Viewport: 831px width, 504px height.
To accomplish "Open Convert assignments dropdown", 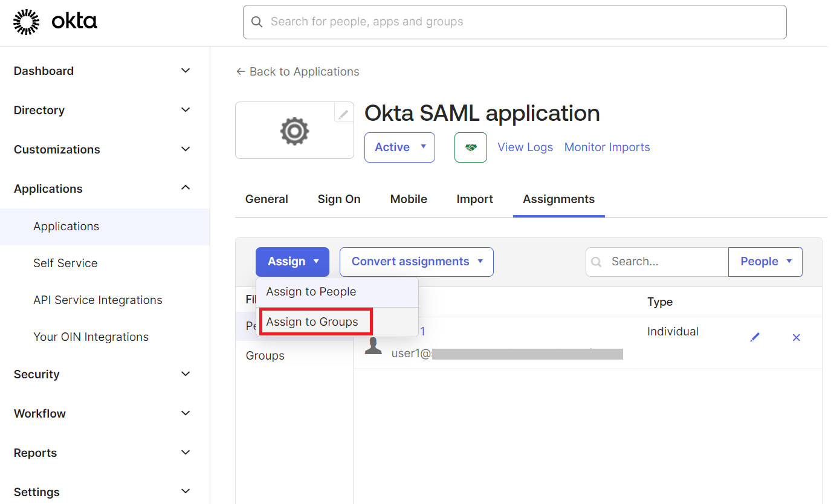I will click(416, 262).
